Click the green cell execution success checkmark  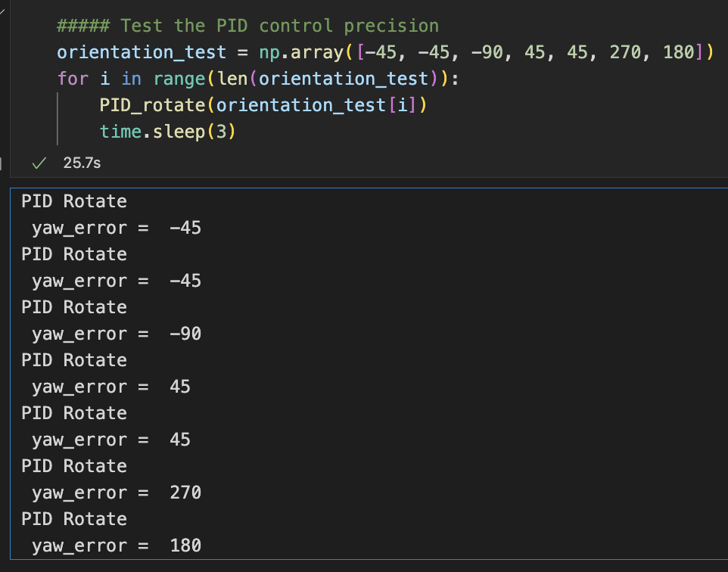click(39, 163)
